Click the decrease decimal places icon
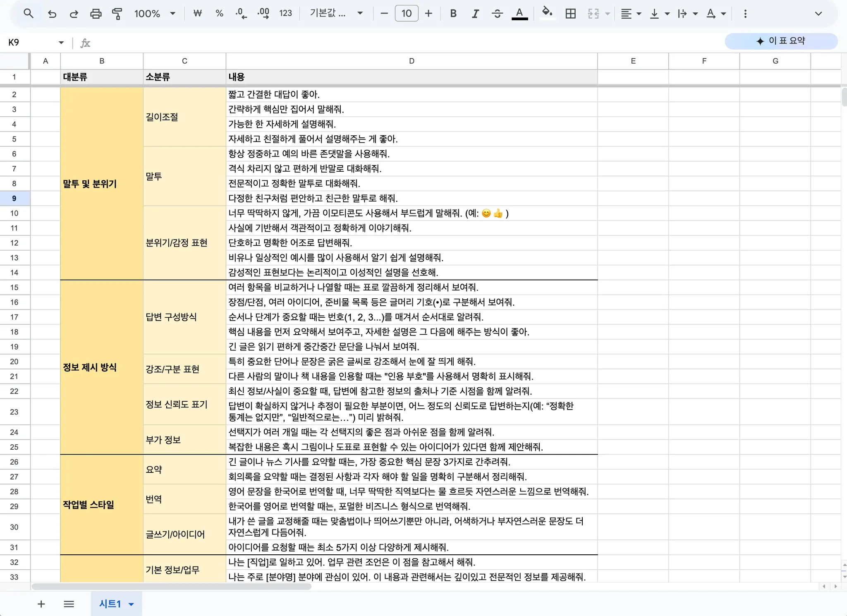 [x=241, y=14]
